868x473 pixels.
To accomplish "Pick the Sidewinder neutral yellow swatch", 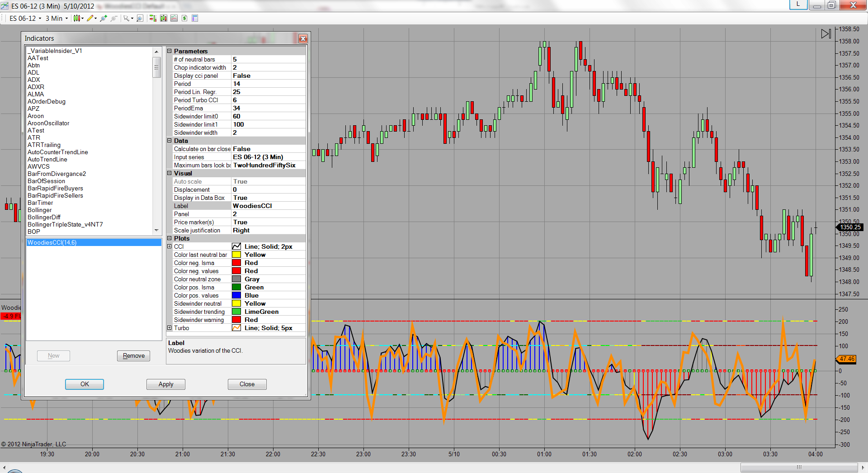I will pyautogui.click(x=236, y=303).
